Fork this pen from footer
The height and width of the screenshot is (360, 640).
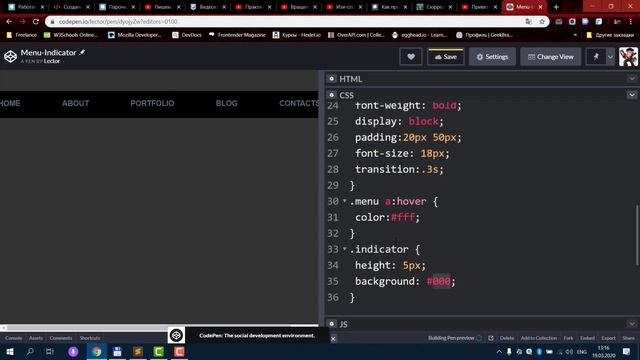(x=568, y=338)
